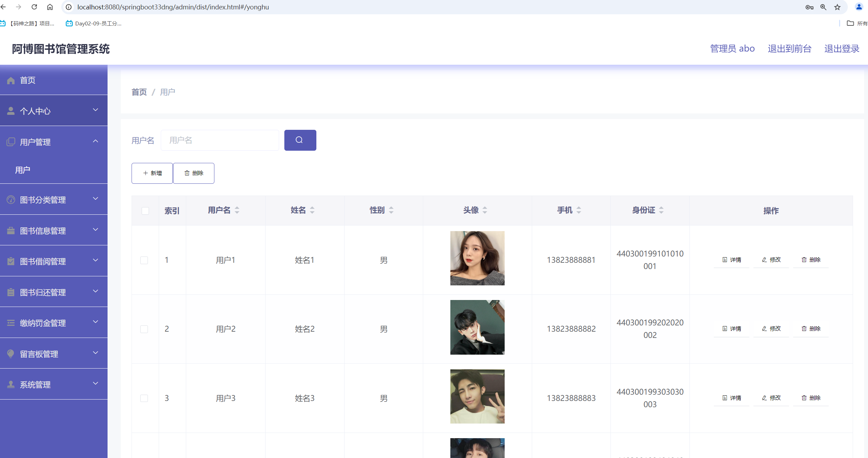This screenshot has height=458, width=868.
Task: Bookmark this page with the star icon
Action: pyautogui.click(x=837, y=7)
